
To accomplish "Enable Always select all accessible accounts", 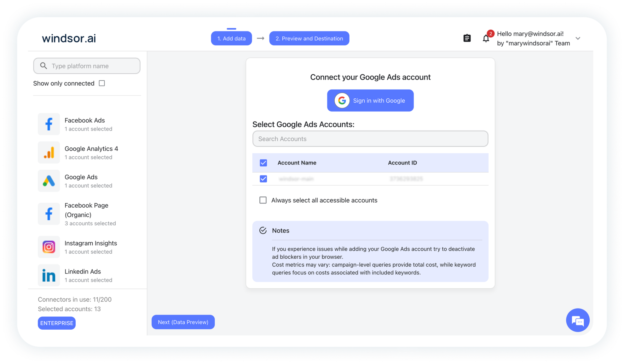I will (x=263, y=200).
